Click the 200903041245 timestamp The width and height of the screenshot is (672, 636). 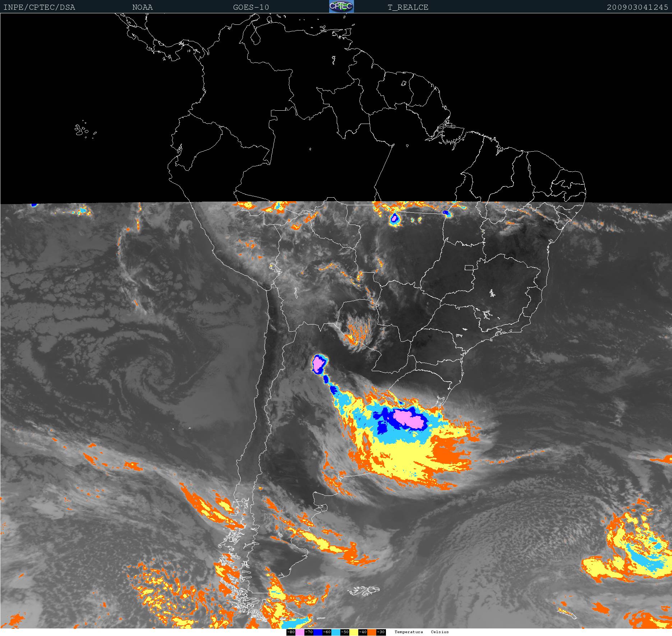(x=638, y=7)
